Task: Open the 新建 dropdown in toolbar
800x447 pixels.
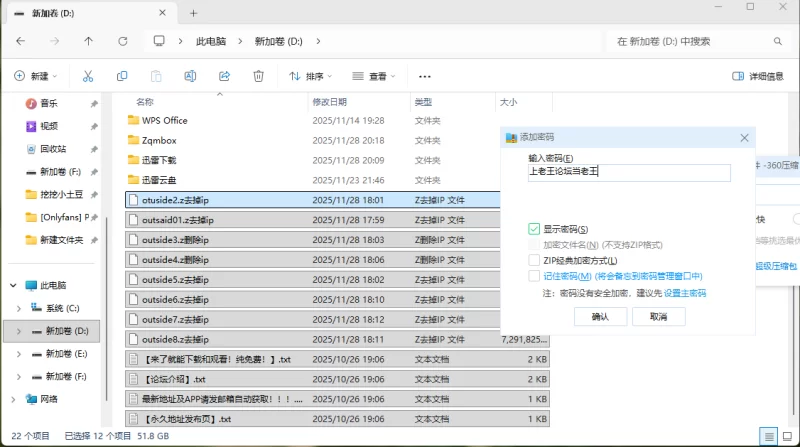Action: coord(36,76)
